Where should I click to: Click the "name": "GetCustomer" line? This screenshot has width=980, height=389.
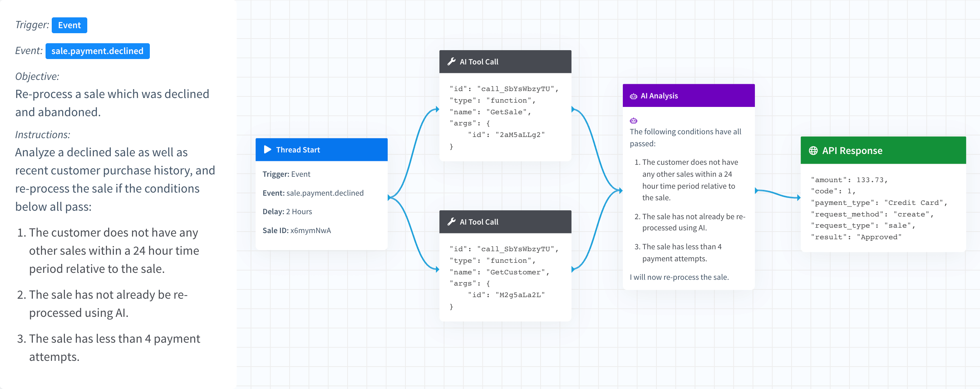(x=500, y=272)
